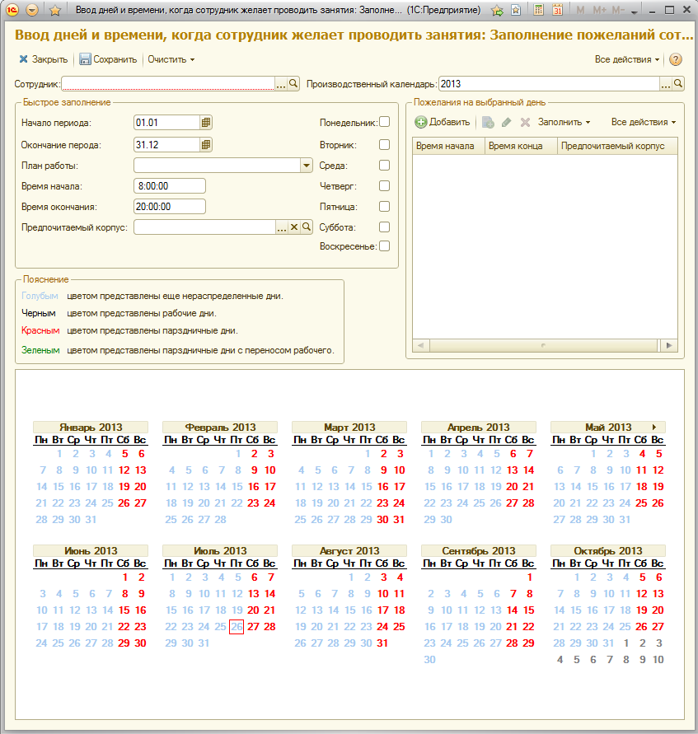Select the outlined date 26 in Июль 2013
Viewport: 698px width, 734px height.
(236, 626)
